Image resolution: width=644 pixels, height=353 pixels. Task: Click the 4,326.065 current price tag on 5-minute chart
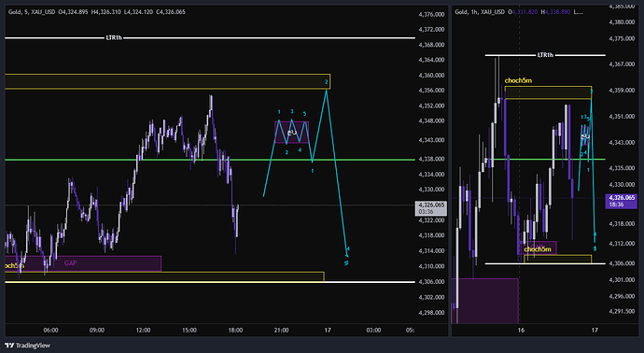(x=431, y=208)
